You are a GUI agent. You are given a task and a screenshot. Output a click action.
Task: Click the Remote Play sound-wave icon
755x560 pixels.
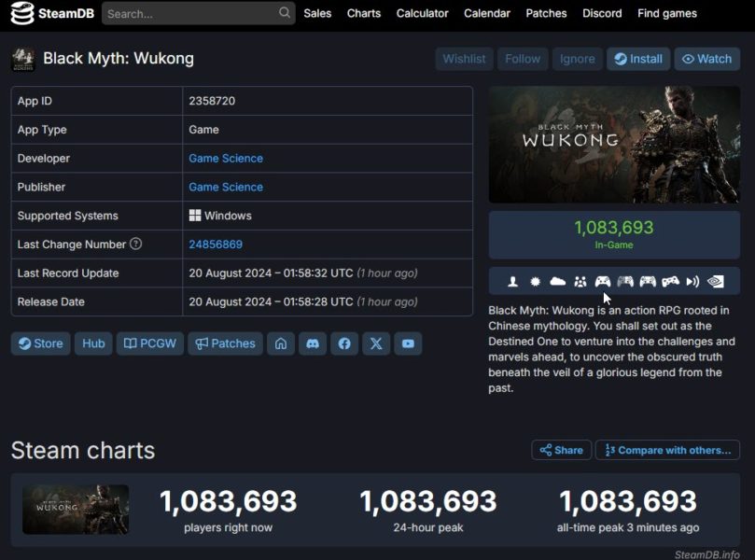[692, 282]
